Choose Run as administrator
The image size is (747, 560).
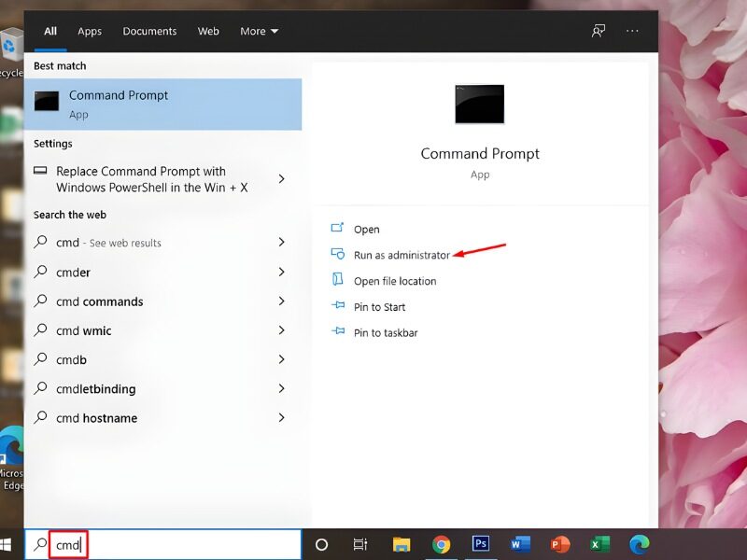(401, 255)
